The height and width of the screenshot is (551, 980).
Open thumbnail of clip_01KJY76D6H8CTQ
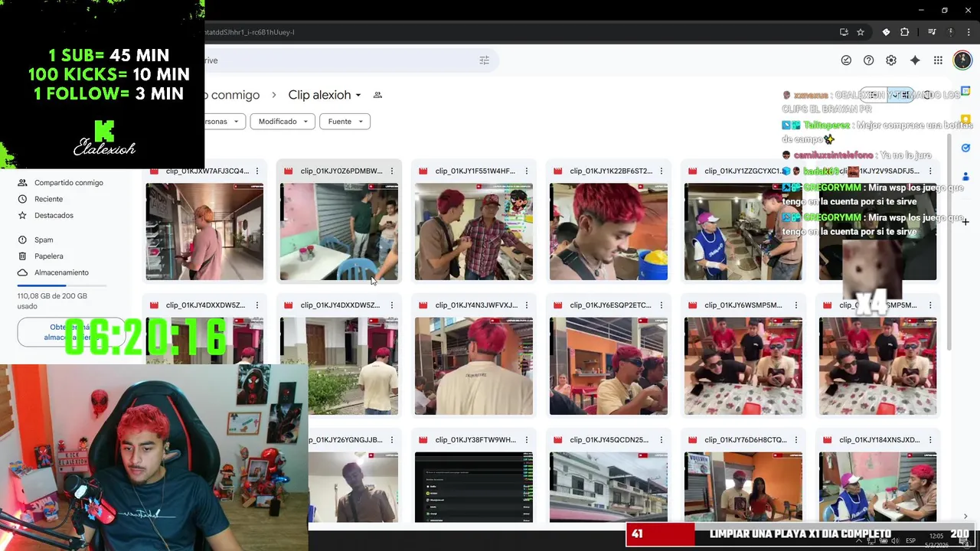tap(743, 487)
